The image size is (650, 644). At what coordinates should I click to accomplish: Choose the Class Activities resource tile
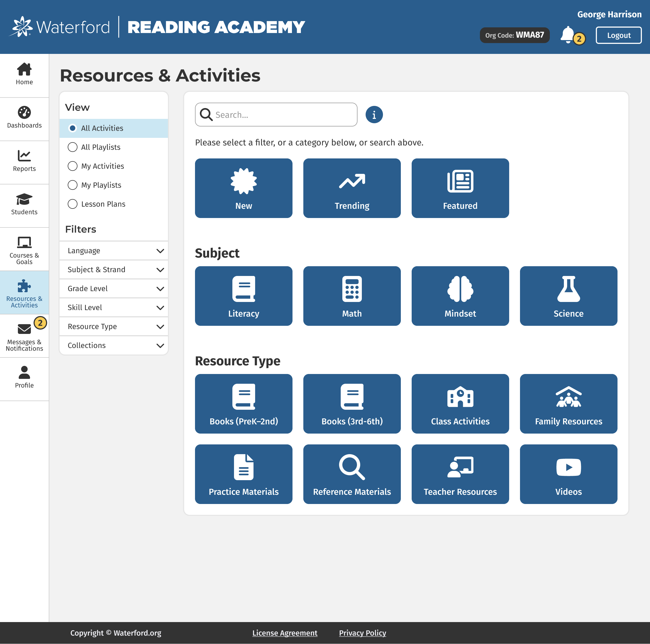(x=460, y=404)
